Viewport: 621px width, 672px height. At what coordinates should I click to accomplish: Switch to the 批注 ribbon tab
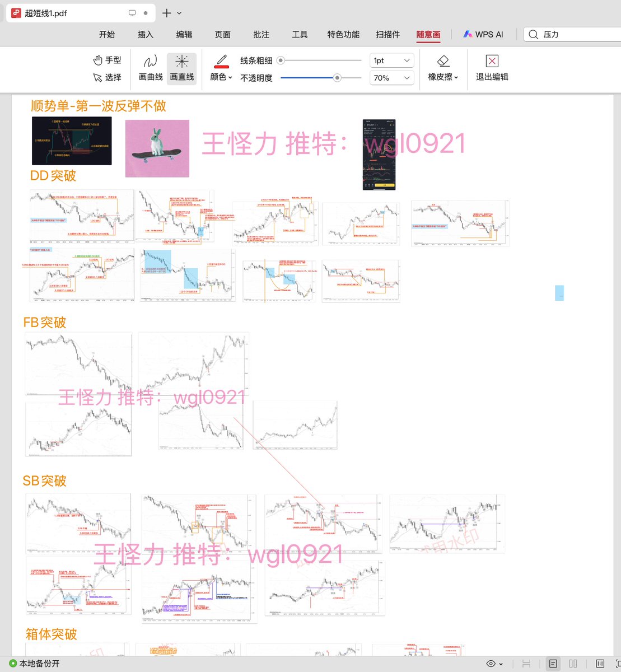tap(261, 34)
